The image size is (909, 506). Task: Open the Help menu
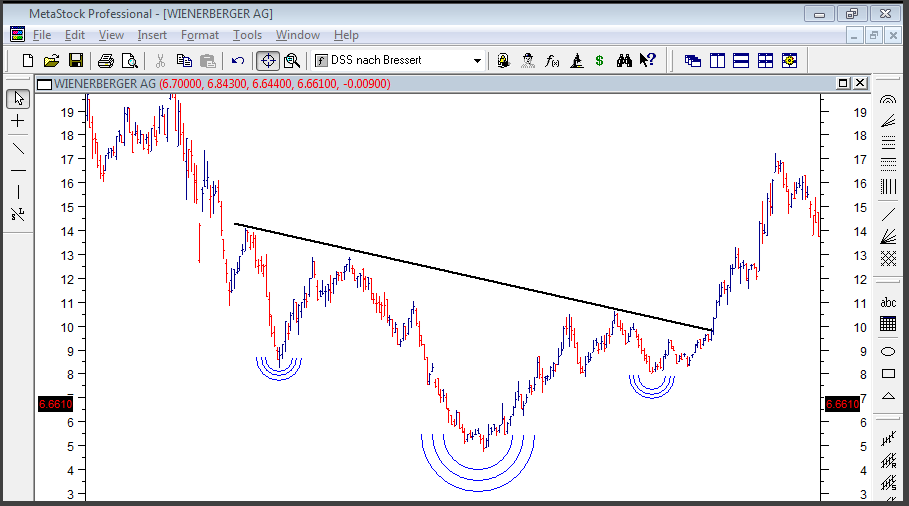pos(346,35)
